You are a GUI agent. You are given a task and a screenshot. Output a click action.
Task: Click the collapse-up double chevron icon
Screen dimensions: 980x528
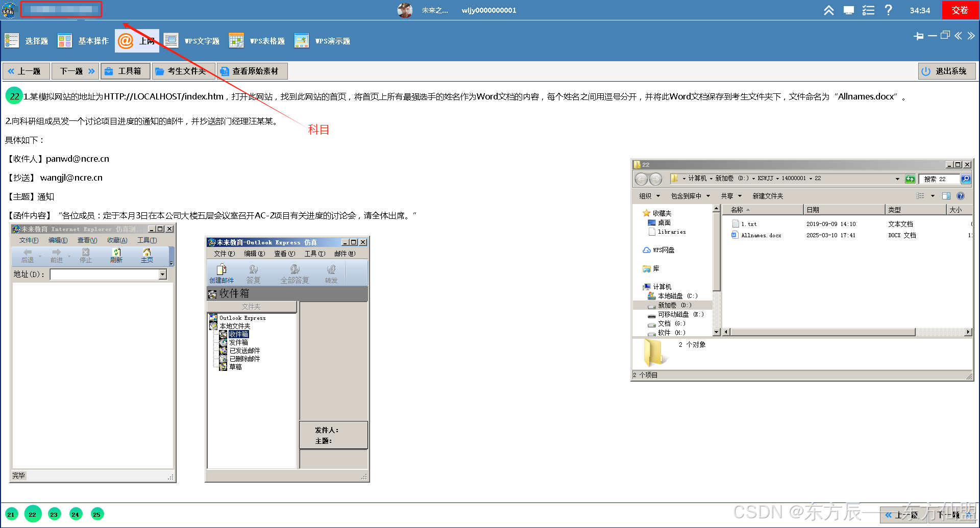829,10
